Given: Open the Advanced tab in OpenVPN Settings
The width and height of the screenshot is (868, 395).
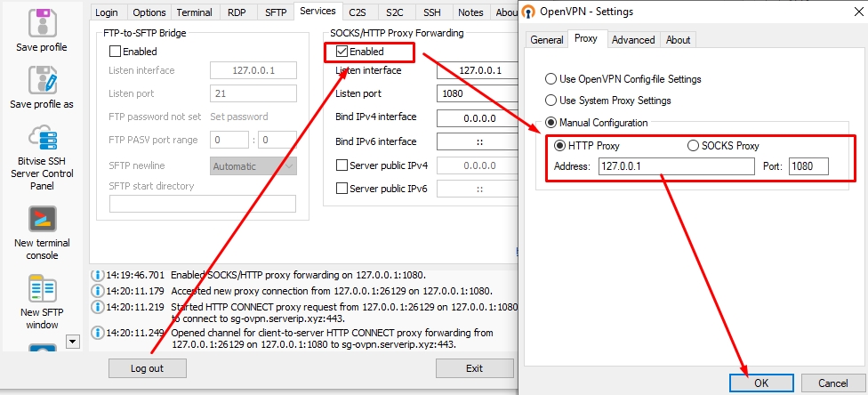Looking at the screenshot, I should coord(633,40).
